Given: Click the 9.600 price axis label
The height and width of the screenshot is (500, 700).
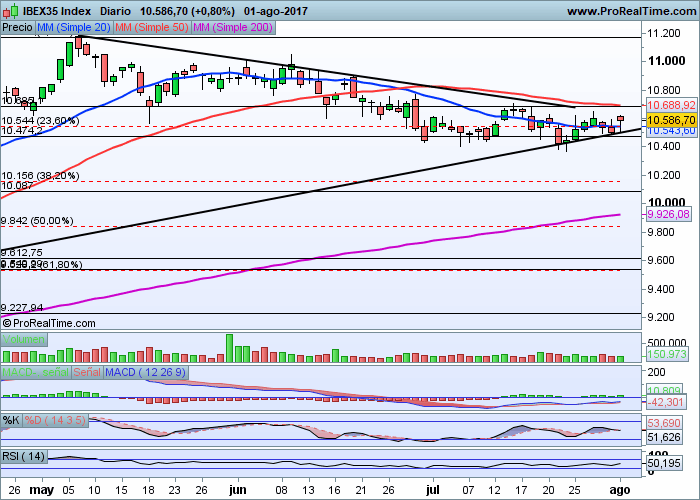Looking at the screenshot, I should (x=662, y=260).
